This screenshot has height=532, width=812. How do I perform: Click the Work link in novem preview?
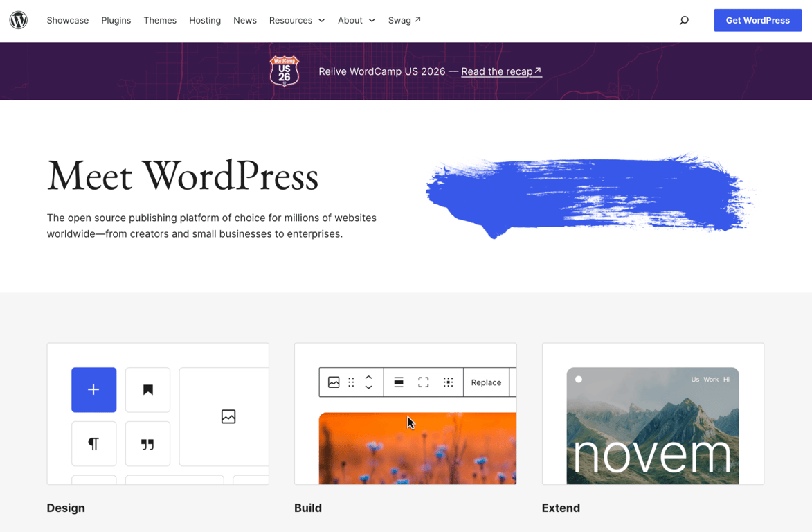tap(711, 379)
